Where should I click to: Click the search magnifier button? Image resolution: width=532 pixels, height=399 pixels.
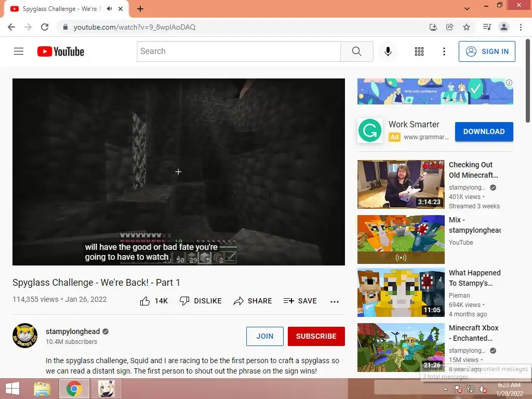356,51
